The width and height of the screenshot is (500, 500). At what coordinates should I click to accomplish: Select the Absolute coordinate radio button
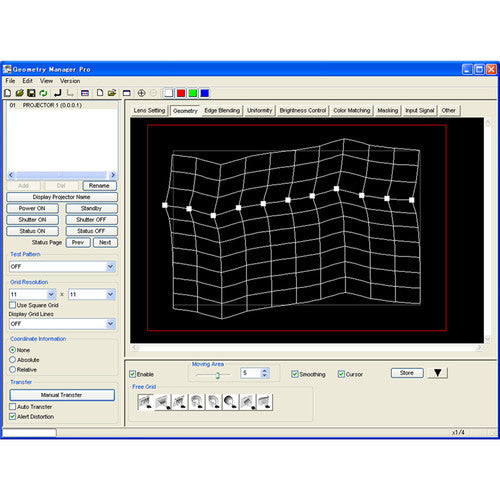pos(13,360)
